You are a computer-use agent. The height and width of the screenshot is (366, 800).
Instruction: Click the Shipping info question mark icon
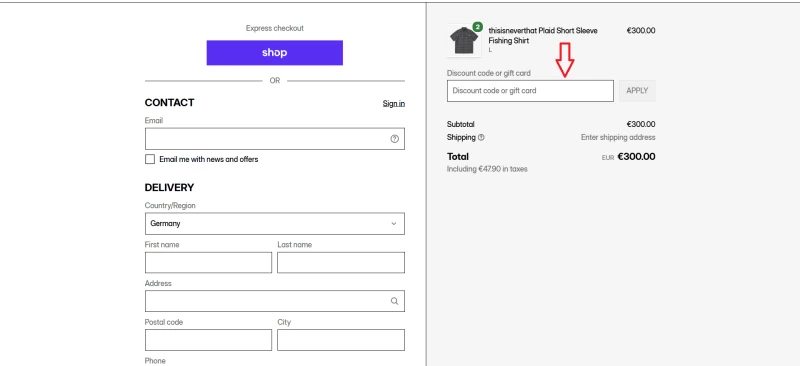[x=481, y=137]
